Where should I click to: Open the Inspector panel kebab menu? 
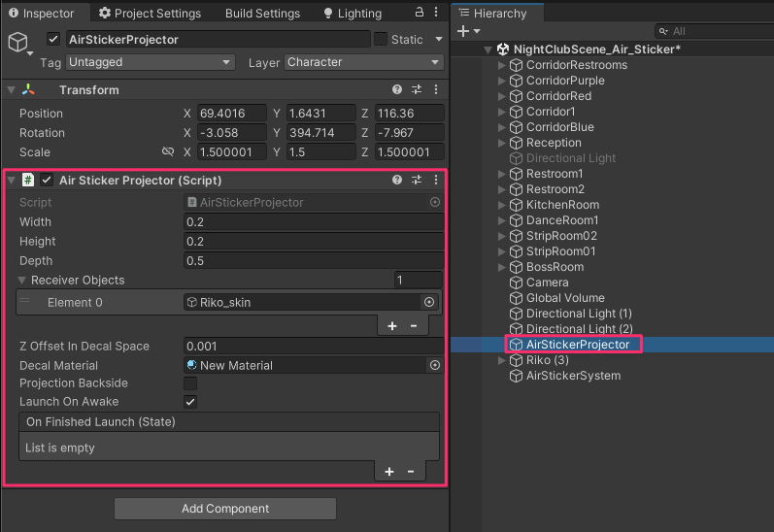click(x=436, y=12)
